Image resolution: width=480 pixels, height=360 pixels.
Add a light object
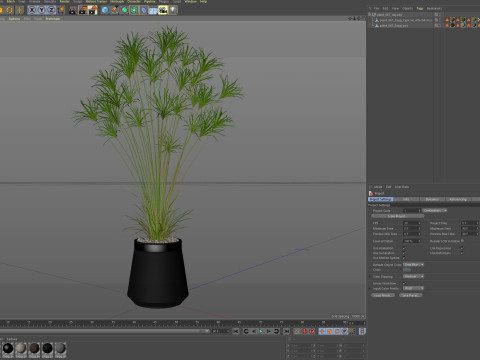(173, 10)
